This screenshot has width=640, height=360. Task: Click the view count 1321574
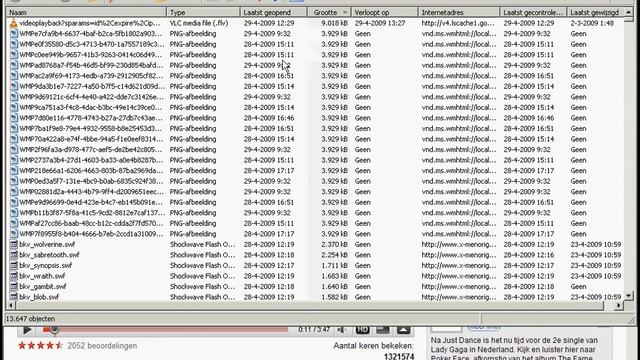(399, 356)
